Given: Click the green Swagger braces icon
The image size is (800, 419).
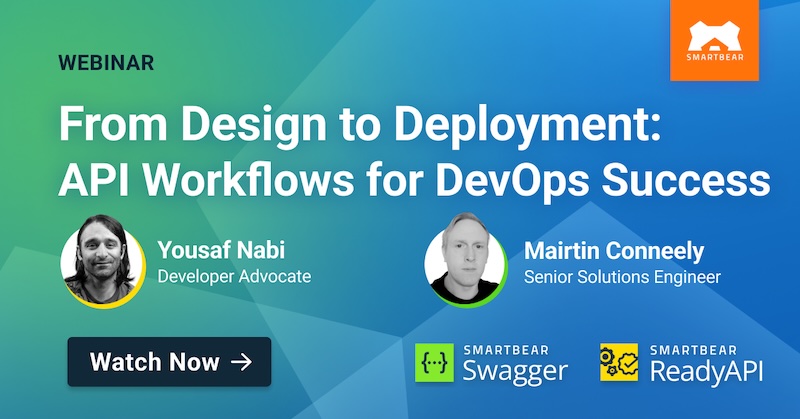Looking at the screenshot, I should click(x=434, y=362).
